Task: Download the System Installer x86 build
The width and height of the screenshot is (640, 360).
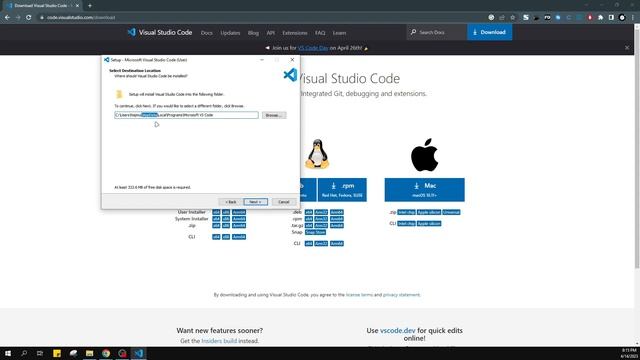Action: (226, 219)
